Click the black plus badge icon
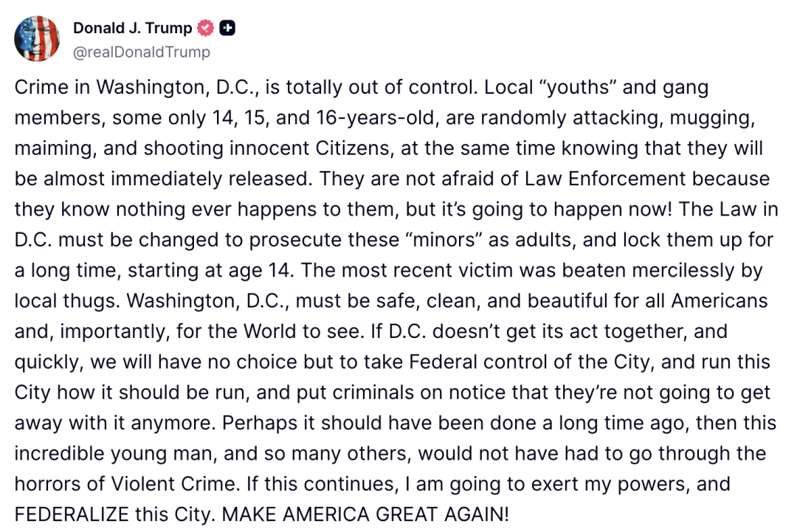The image size is (797, 532). [227, 28]
